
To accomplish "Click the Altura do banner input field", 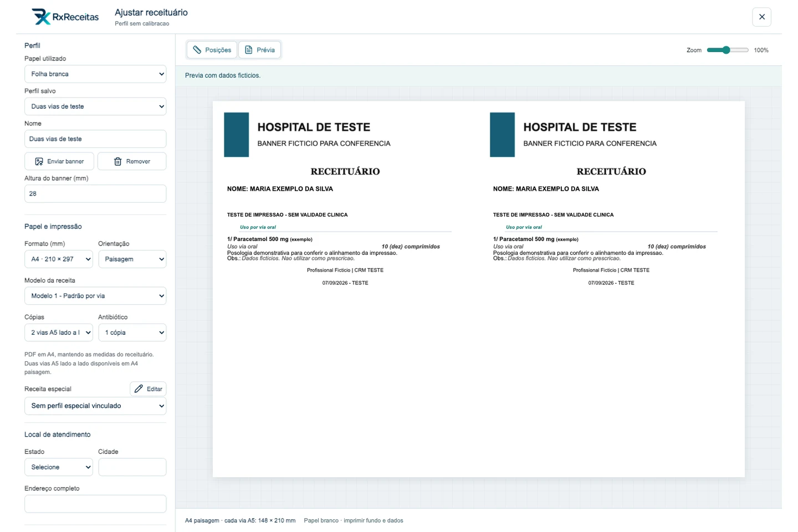I will click(x=95, y=194).
